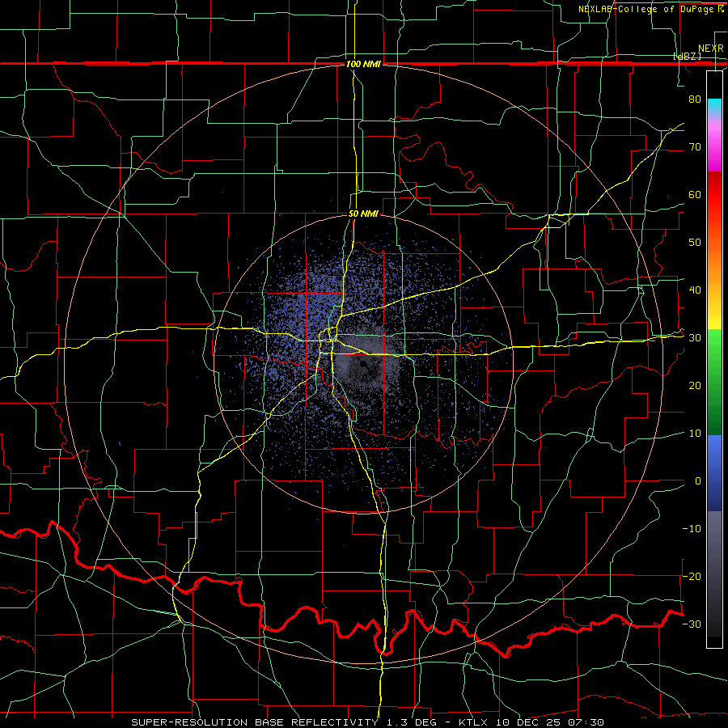The image size is (728, 728).
Task: Click the 0 value on dBZ scale
Action: (698, 481)
